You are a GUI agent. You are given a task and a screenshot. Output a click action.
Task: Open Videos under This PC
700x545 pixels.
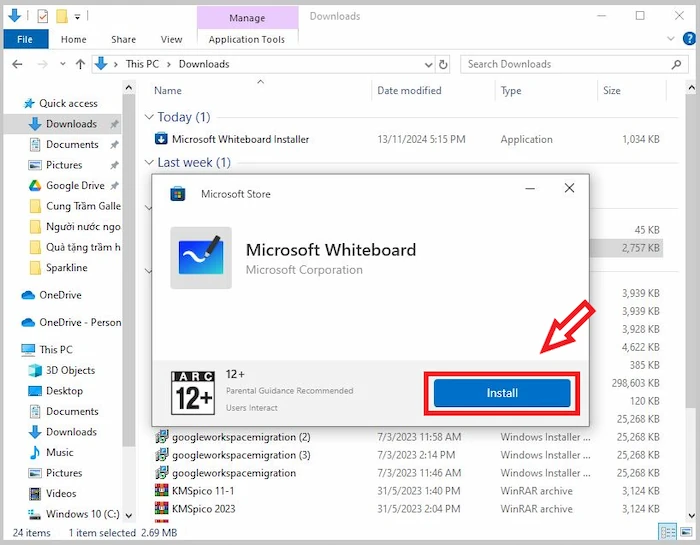[61, 494]
